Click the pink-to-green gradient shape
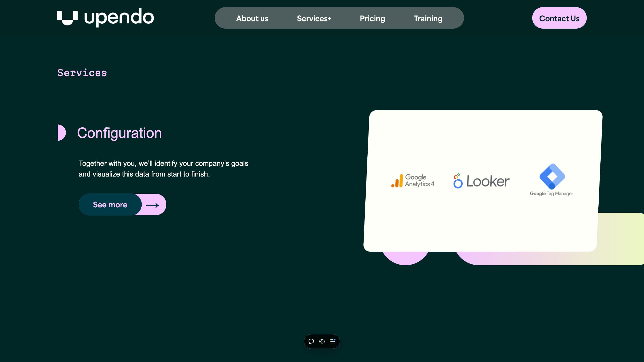This screenshot has height=362, width=644. click(x=620, y=240)
